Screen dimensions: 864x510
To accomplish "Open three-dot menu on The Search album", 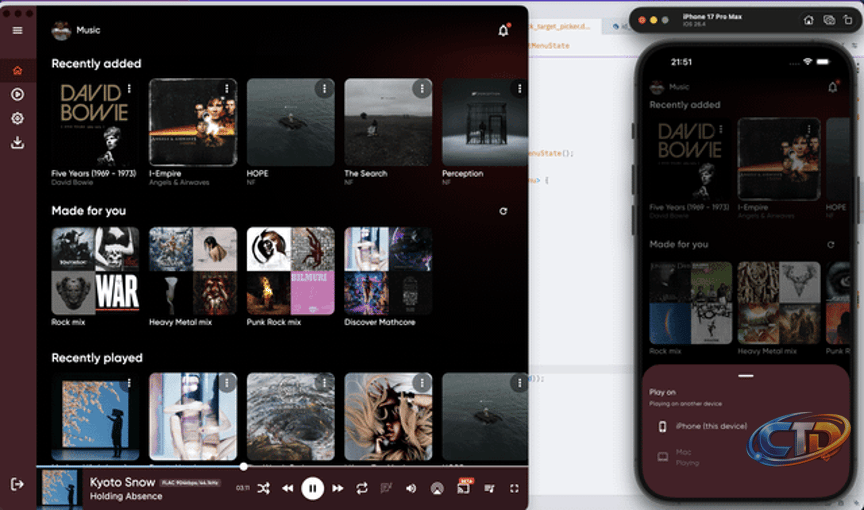I will (422, 89).
